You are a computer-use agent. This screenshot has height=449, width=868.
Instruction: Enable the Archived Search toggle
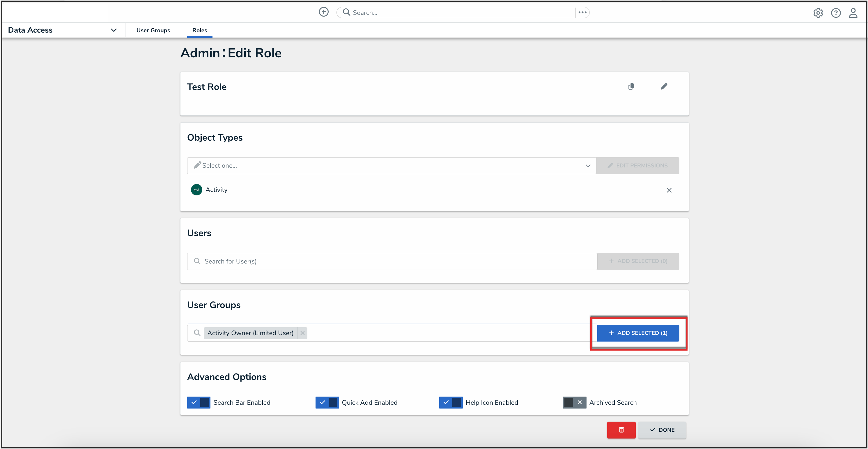575,402
